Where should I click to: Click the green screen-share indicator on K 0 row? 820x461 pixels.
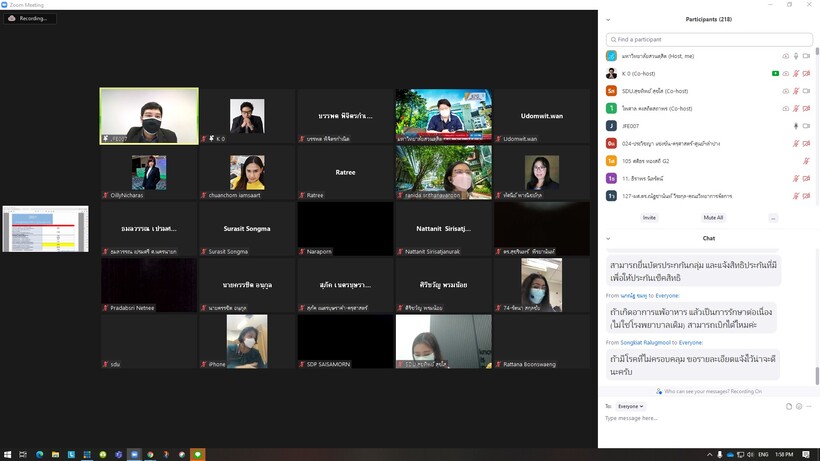(776, 74)
